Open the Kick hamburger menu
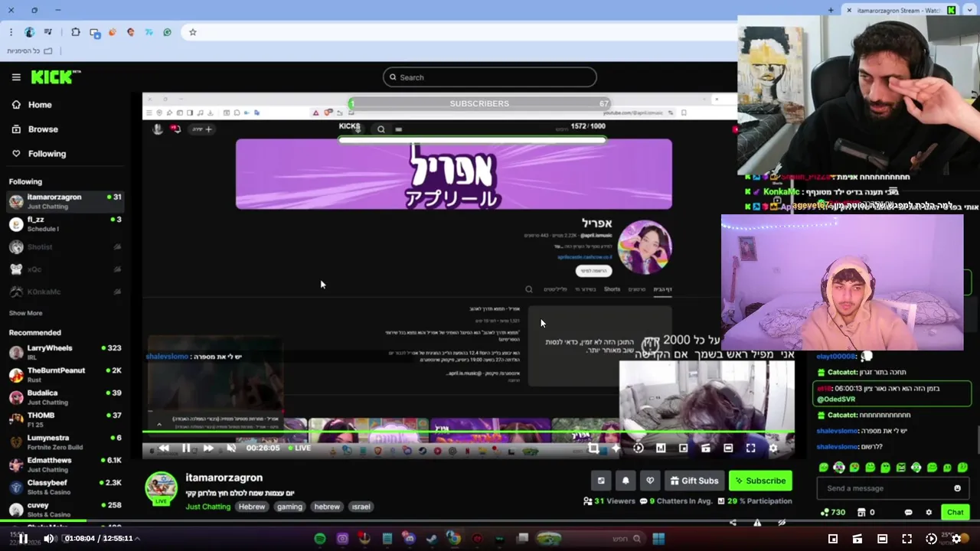The width and height of the screenshot is (980, 551). [16, 77]
